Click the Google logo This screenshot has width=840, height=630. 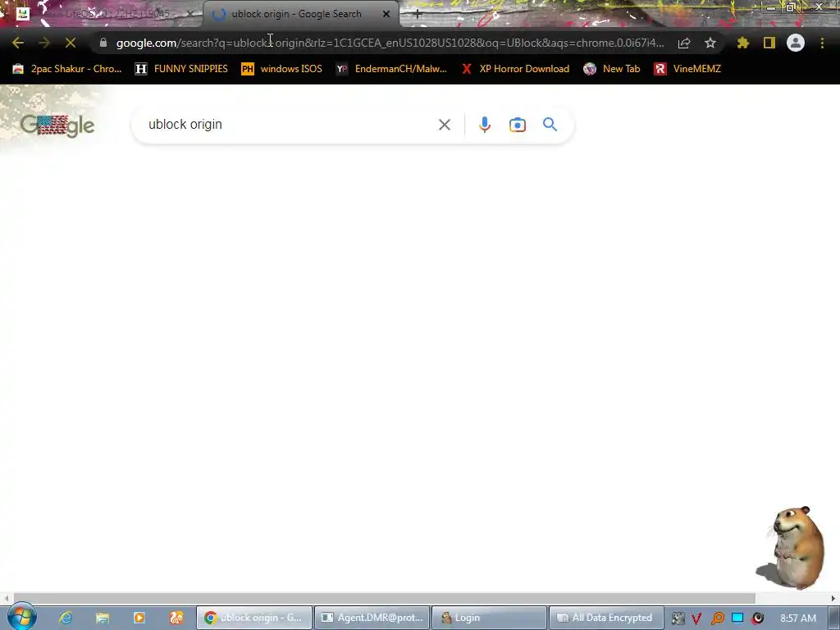tap(57, 126)
